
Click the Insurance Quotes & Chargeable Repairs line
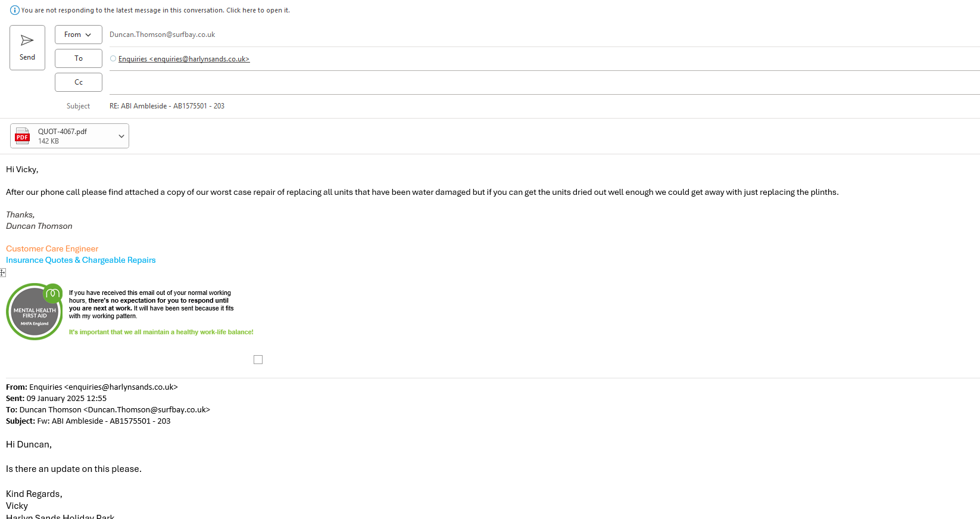click(x=81, y=260)
